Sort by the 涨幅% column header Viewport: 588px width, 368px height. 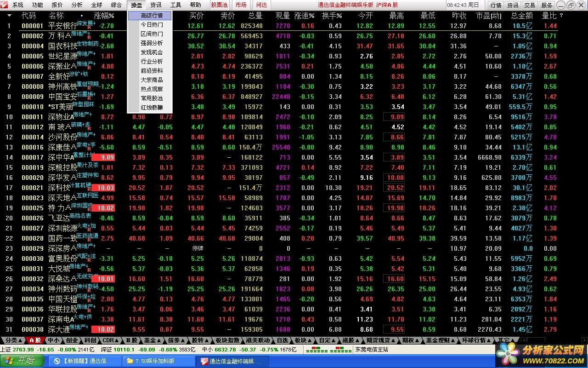(x=104, y=15)
